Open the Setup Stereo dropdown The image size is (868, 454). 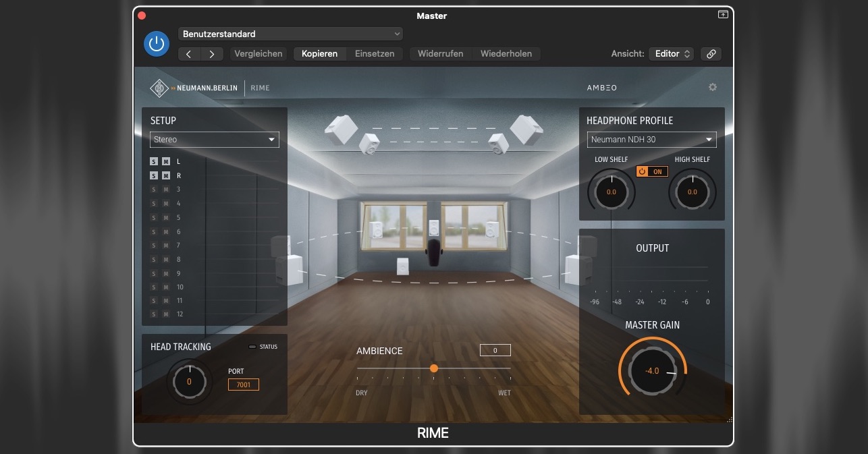(x=215, y=140)
